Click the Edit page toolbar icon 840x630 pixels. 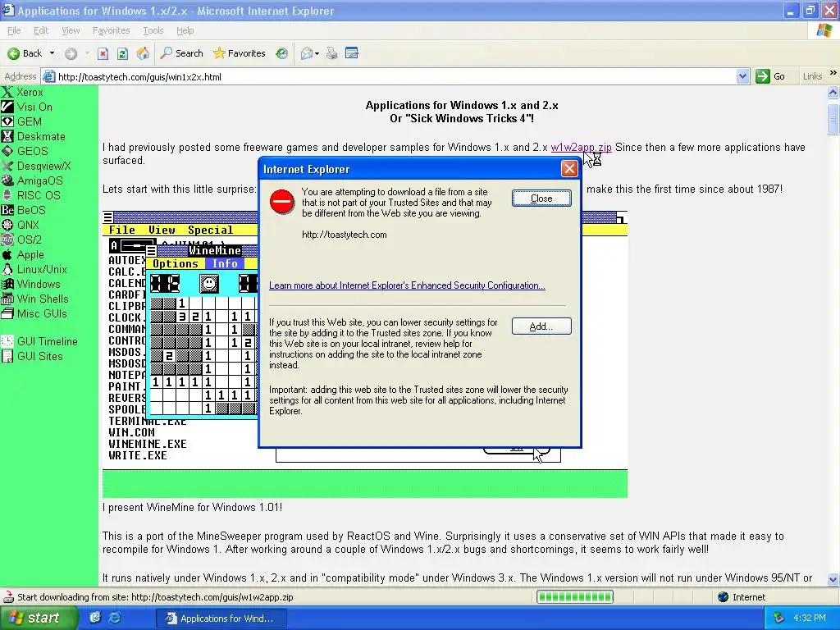click(351, 53)
